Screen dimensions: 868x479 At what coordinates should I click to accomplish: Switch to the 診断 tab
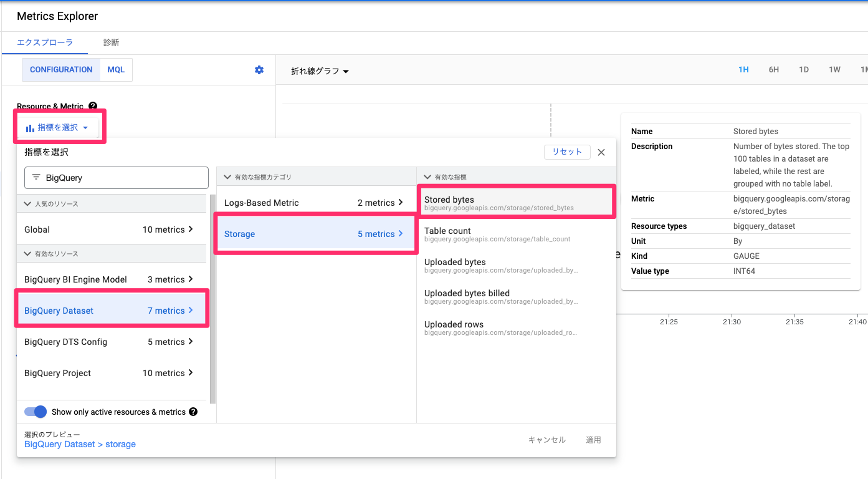[x=111, y=42]
